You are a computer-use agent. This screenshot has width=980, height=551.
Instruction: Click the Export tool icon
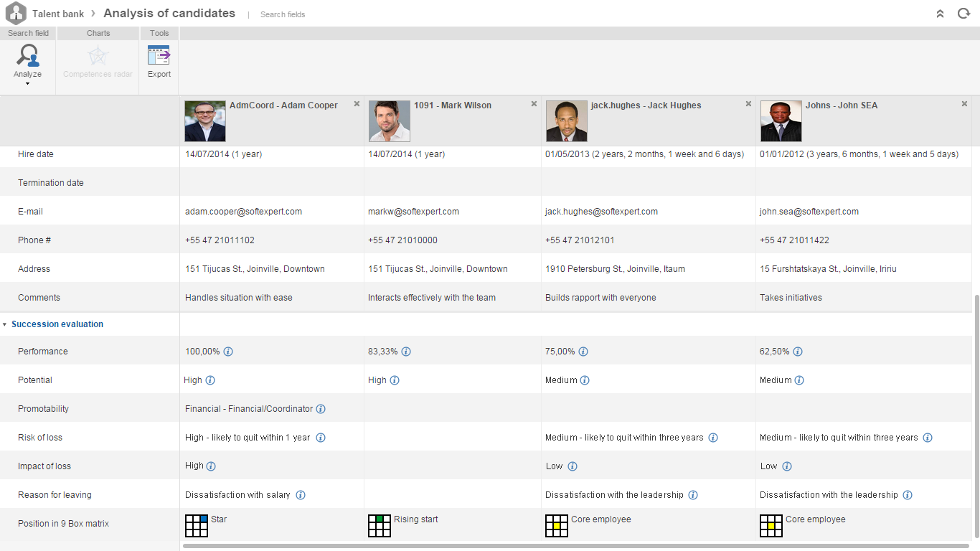coord(159,55)
